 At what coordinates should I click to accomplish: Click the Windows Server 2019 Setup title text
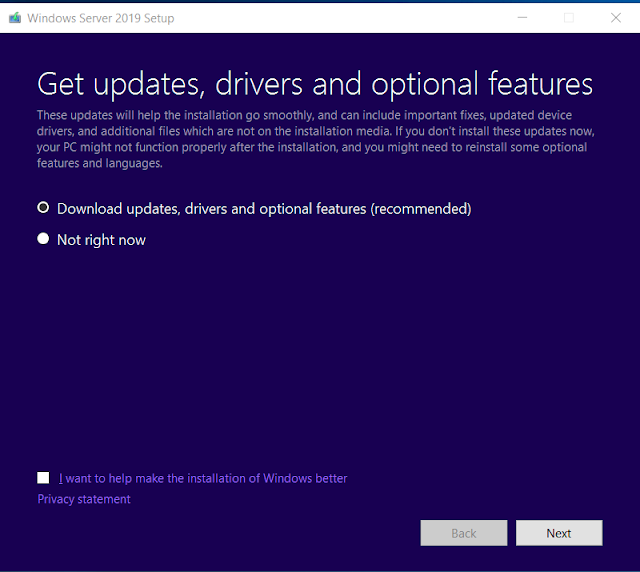coord(101,18)
